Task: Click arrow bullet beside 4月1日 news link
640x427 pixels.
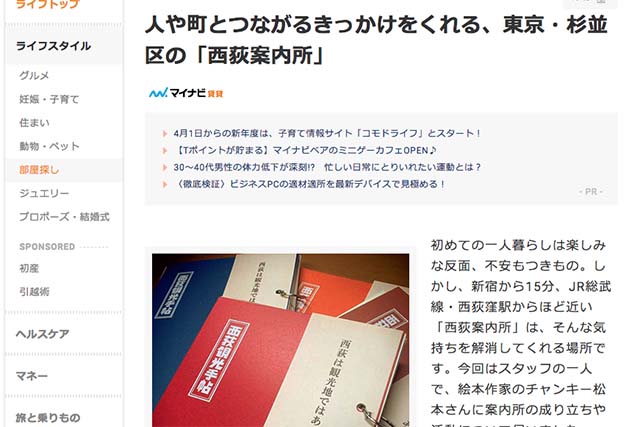Action: pos(165,133)
